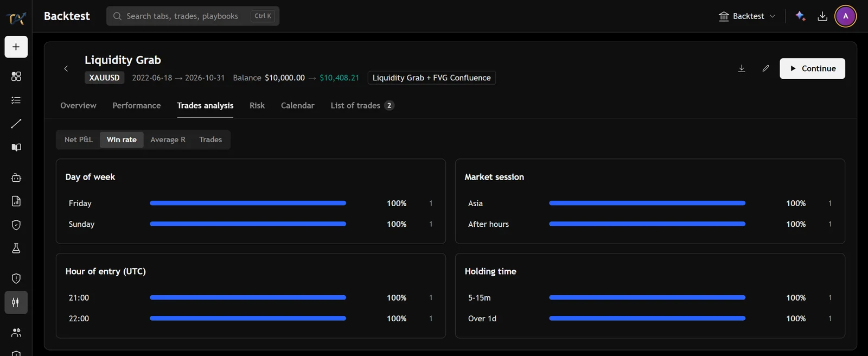
Task: Select the diagonal line icon in sidebar
Action: click(16, 124)
